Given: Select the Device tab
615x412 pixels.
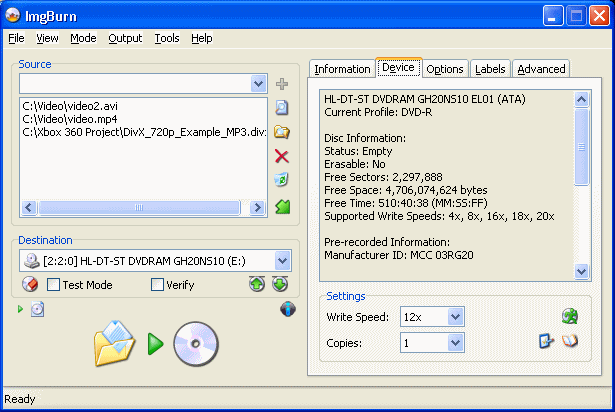Looking at the screenshot, I should coord(398,67).
